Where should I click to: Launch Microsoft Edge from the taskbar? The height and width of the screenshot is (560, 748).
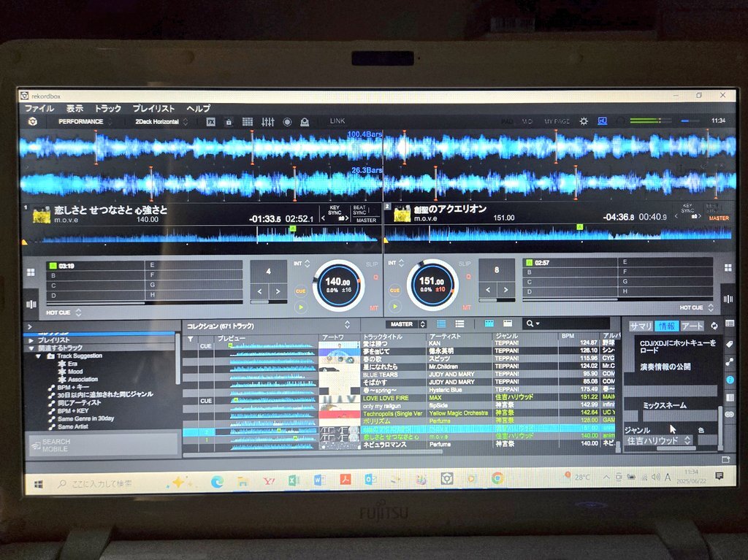point(218,482)
